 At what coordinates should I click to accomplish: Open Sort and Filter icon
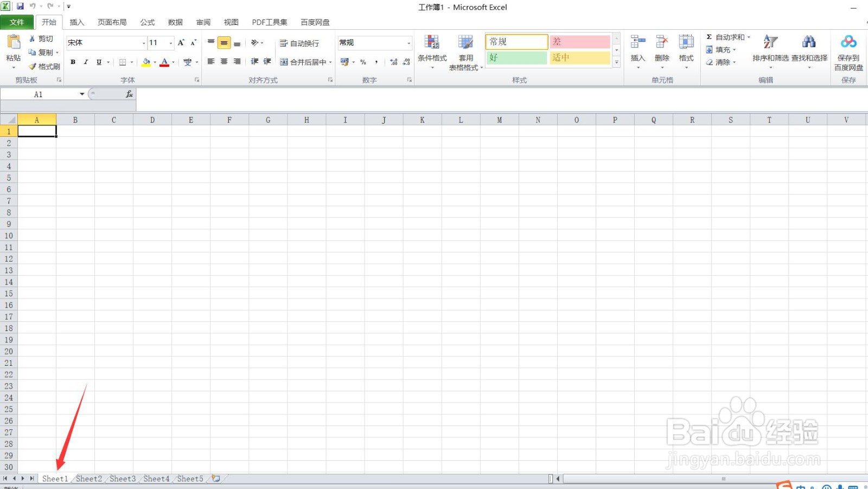coord(770,42)
